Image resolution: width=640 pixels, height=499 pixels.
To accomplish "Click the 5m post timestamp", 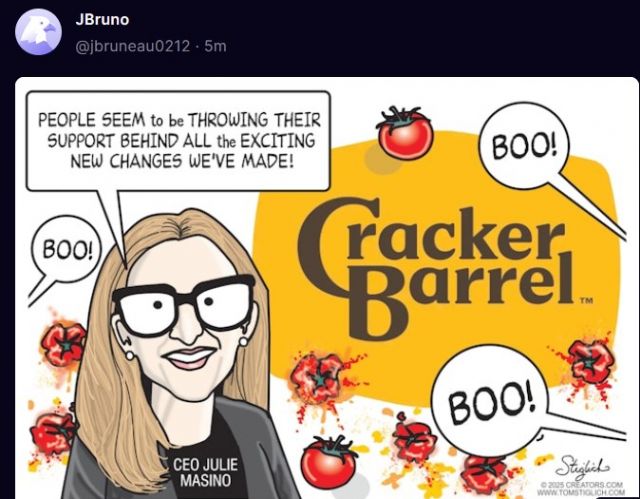I will pyautogui.click(x=215, y=46).
